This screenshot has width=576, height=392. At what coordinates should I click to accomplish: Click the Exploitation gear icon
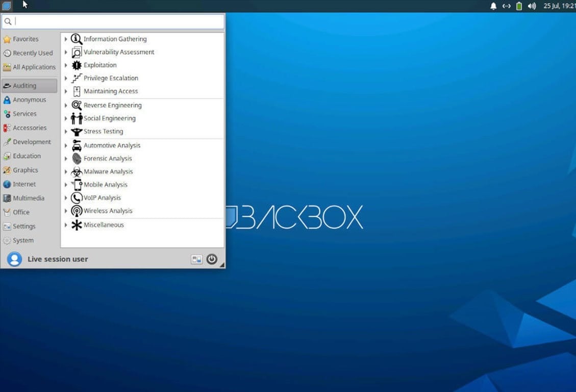coord(77,65)
